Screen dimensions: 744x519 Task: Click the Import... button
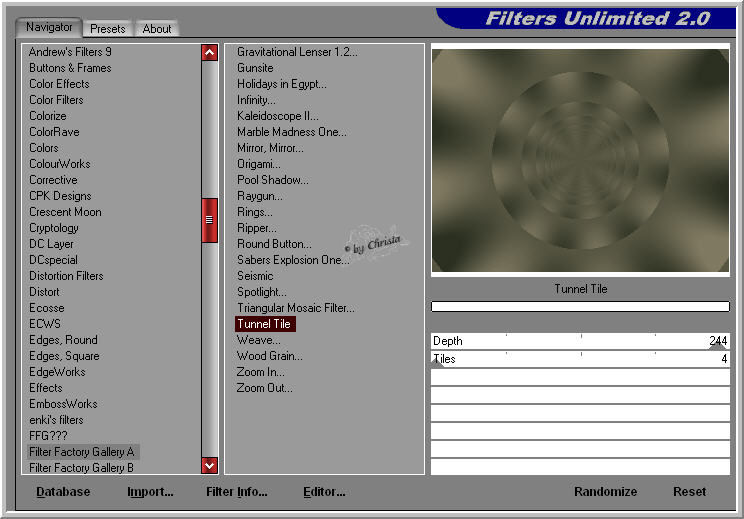(150, 491)
